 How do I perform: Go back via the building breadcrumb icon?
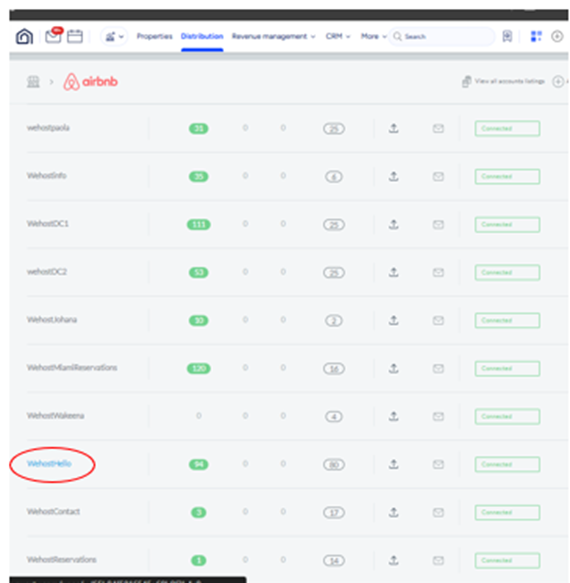33,81
